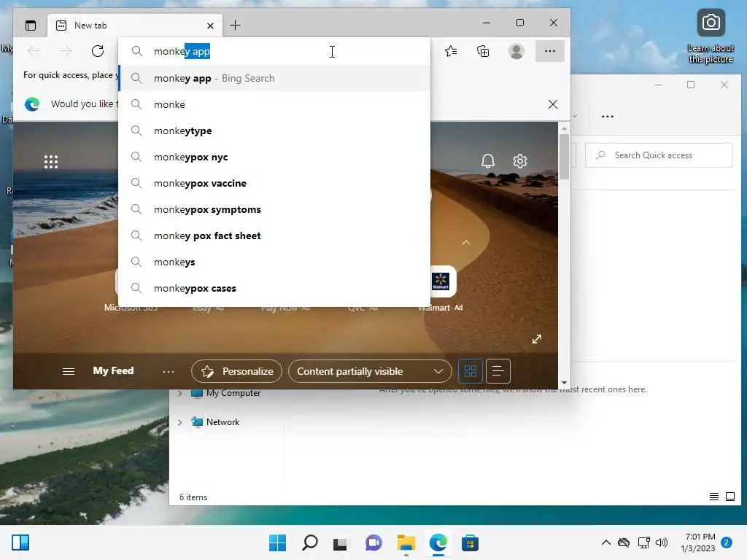Select 'monkeypox symptoms' suggestion

click(275, 209)
